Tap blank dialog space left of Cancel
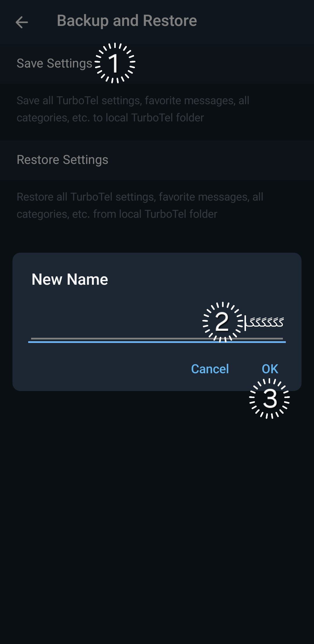Viewport: 314px width, 644px height. (102, 369)
